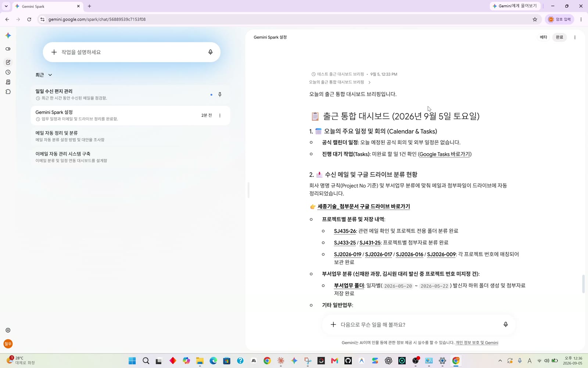This screenshot has width=588, height=368.
Task: Open the 메일 자동 정리 및 분류 task
Action: tap(130, 136)
